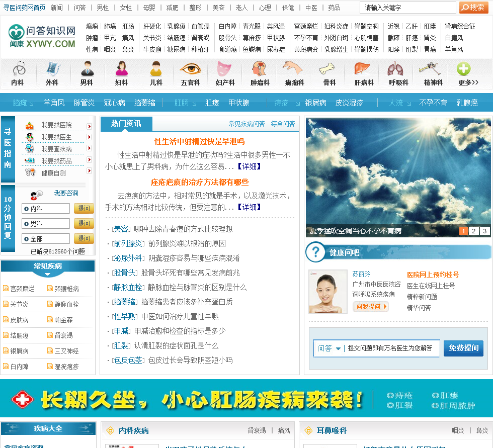This screenshot has width=493, height=448.
Task: Open the 男科 department selector
Action: click(x=46, y=223)
